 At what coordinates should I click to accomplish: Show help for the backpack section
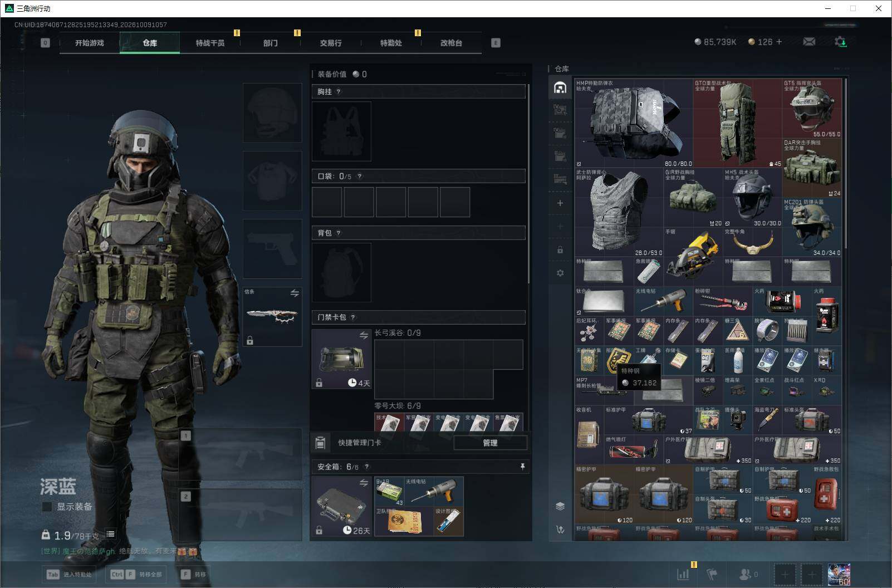339,233
